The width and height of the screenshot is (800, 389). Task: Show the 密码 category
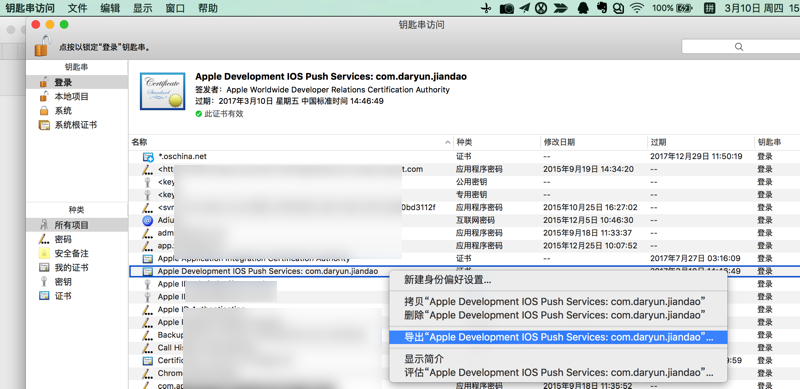point(63,239)
